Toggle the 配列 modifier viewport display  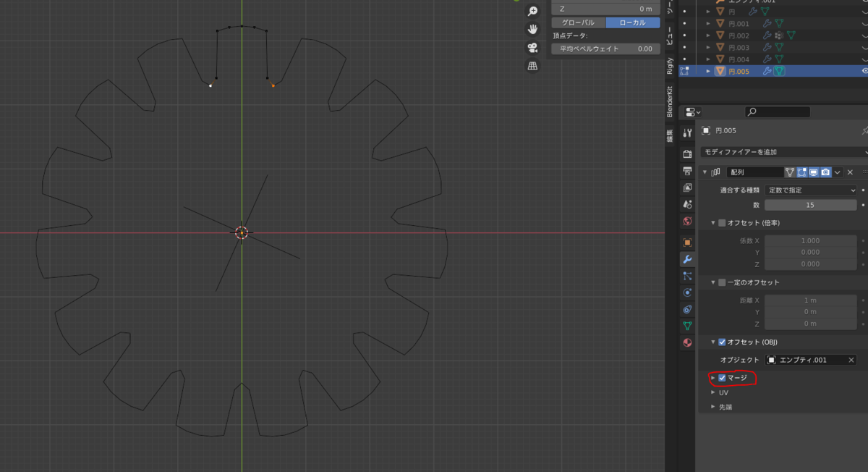click(813, 172)
